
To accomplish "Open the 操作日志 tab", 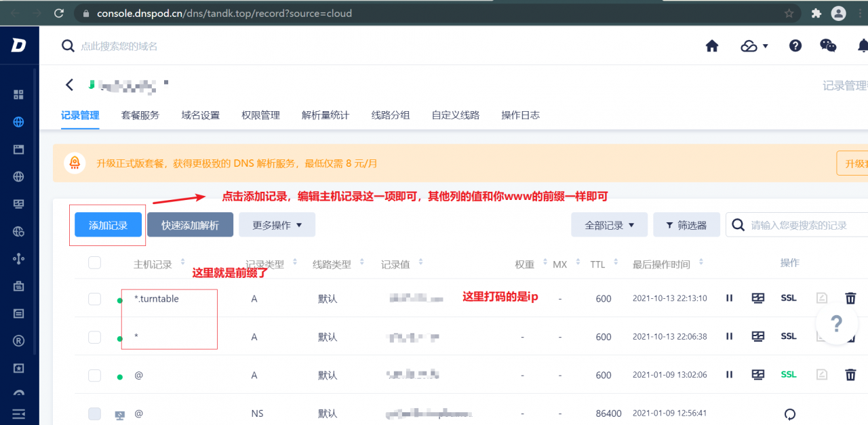I will click(x=521, y=115).
